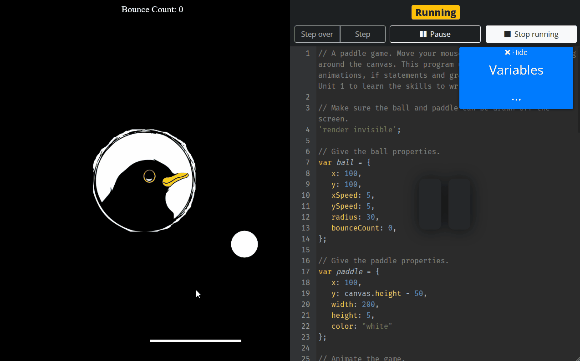The height and width of the screenshot is (361, 580).
Task: Stop running the program
Action: click(531, 34)
